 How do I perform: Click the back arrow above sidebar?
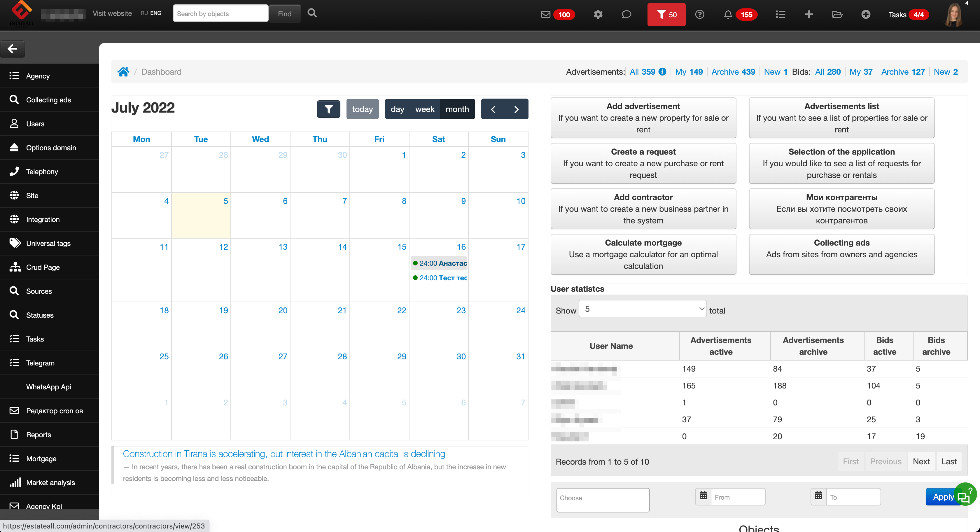point(13,49)
